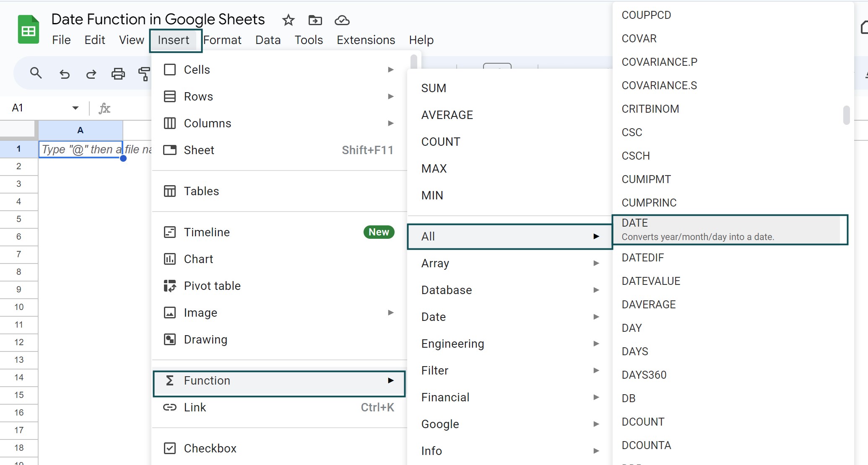Expand the Array functions submenu

click(x=510, y=263)
